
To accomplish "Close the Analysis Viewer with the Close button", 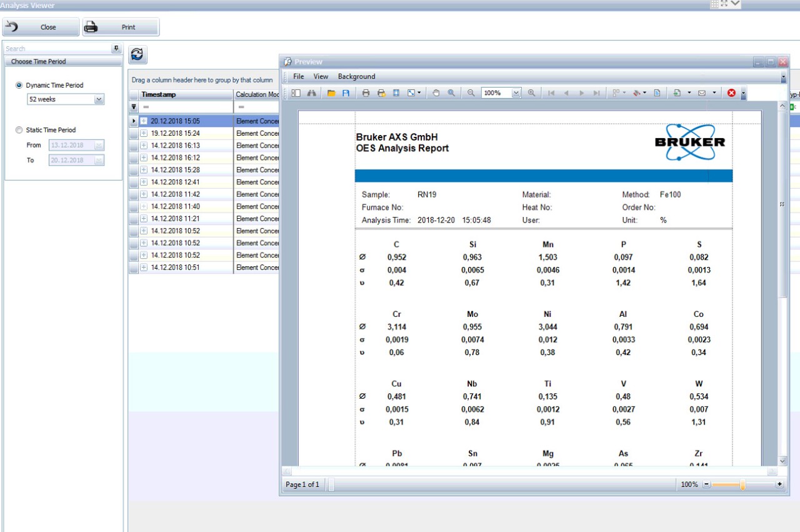I will 40,27.
